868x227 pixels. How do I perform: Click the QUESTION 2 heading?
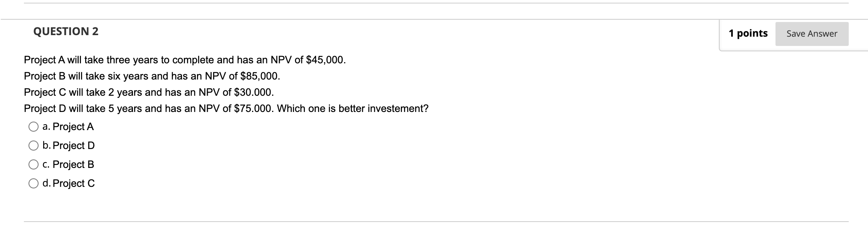click(66, 31)
